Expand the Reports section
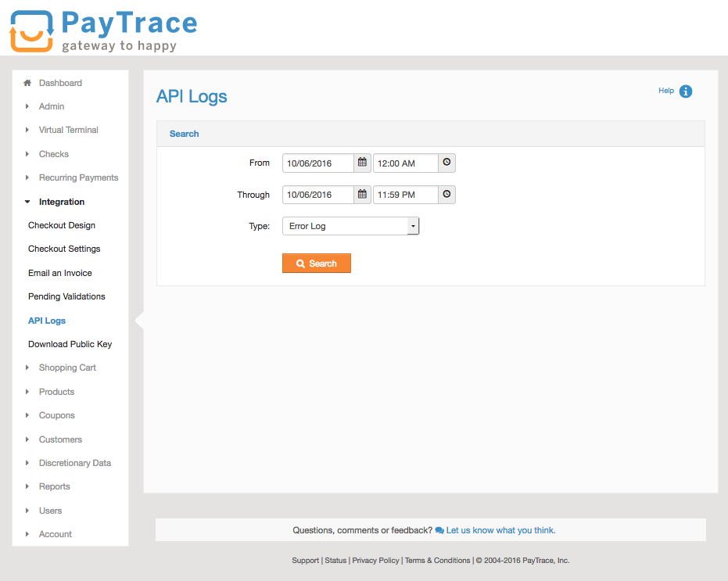Screen dimensions: 728x581 pyautogui.click(x=56, y=486)
